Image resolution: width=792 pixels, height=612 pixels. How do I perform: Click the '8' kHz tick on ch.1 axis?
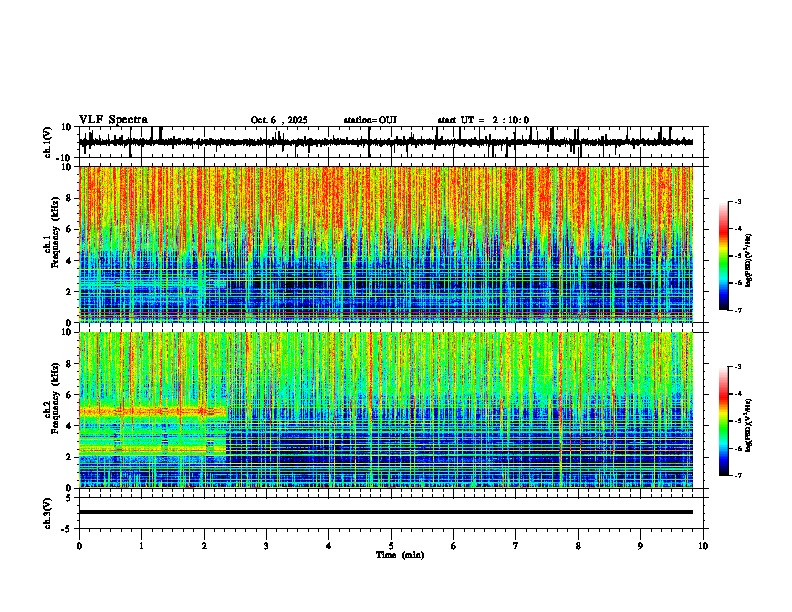69,198
